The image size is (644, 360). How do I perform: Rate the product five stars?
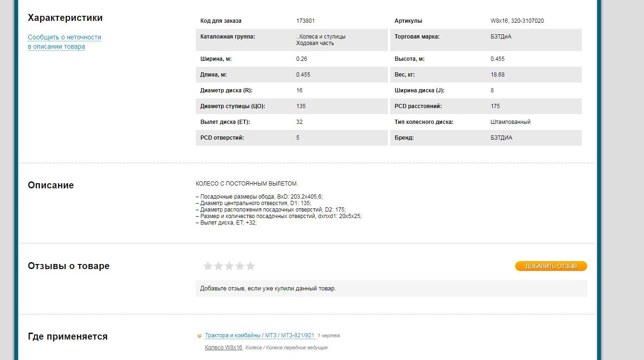(251, 266)
